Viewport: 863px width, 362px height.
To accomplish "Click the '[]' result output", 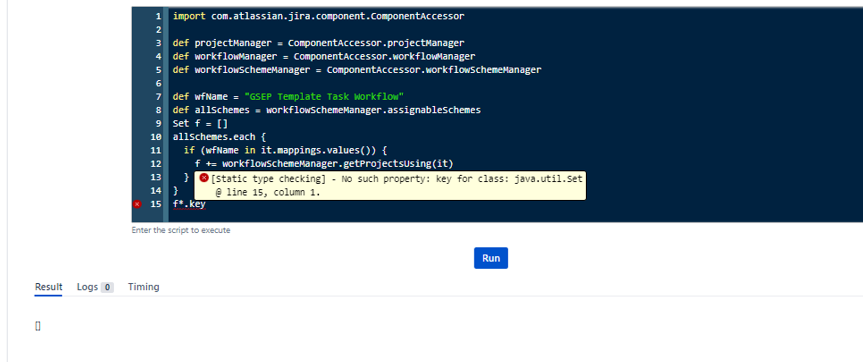I will [38, 326].
